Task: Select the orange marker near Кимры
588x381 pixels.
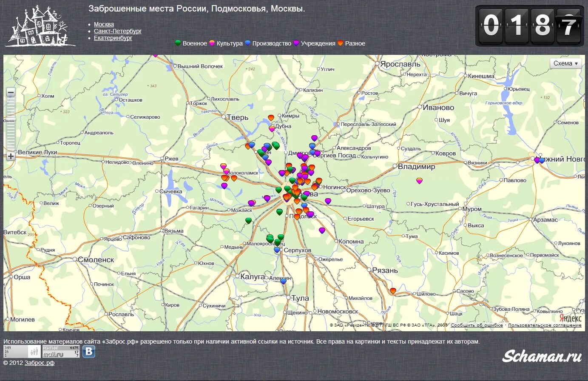Action: pos(271,117)
